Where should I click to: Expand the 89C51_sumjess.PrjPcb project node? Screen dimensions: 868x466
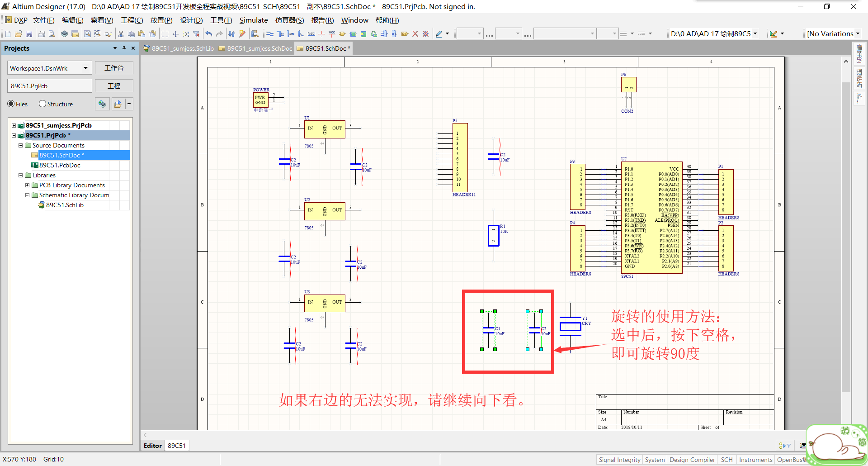14,125
